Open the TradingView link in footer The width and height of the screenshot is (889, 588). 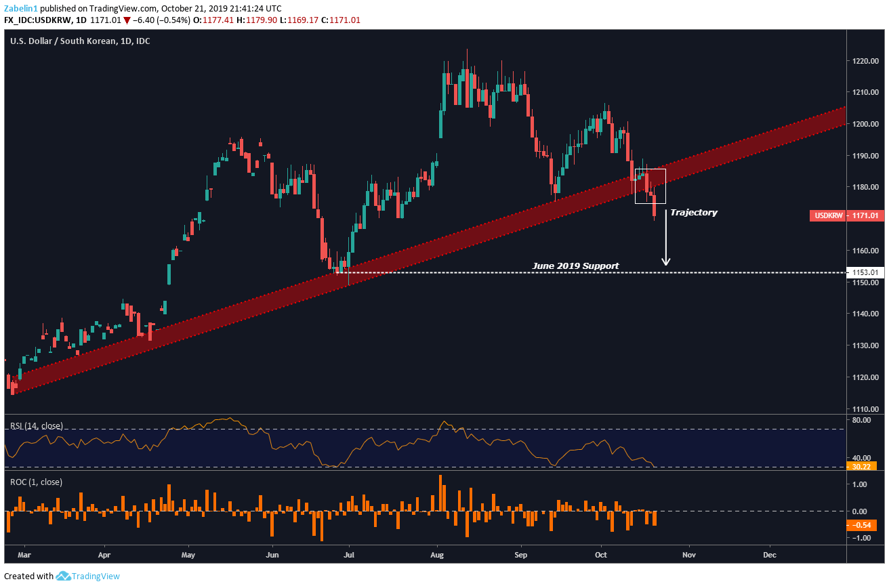96,576
